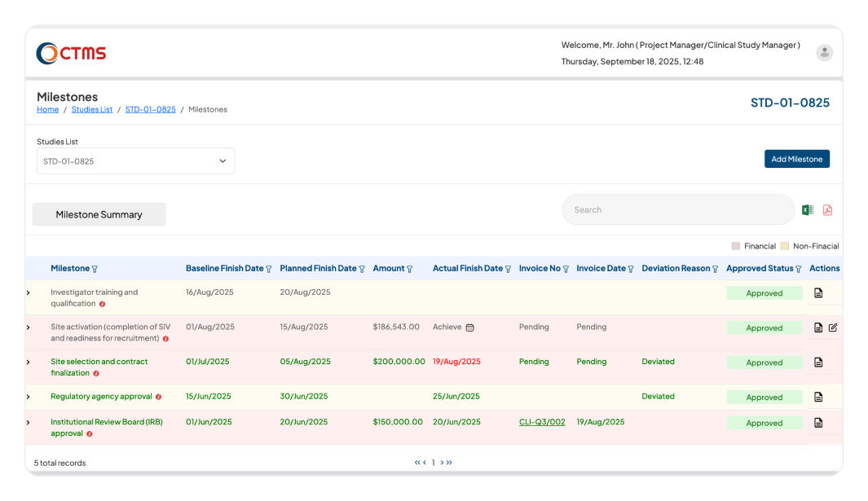Expand the Site selection and contract row
Screen dimensions: 868x501
click(29, 362)
